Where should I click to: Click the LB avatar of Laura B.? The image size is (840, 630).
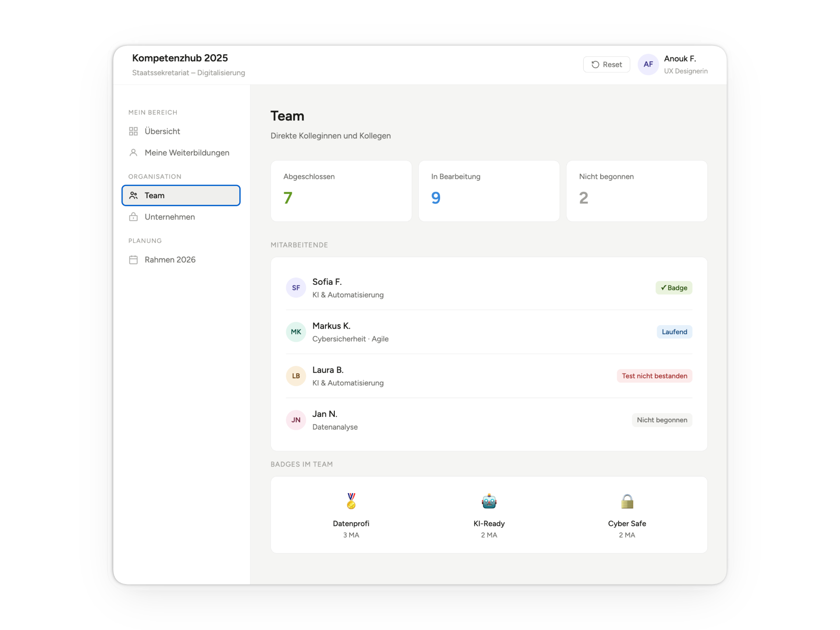296,376
